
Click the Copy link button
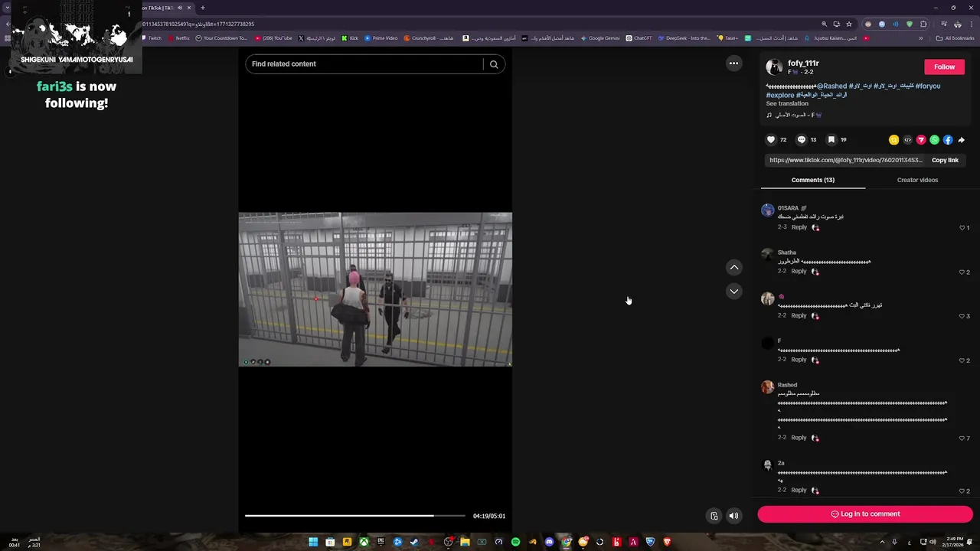coord(945,160)
